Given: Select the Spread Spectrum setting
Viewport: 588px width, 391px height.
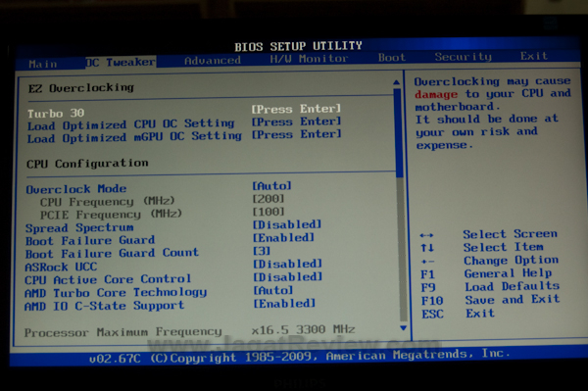Looking at the screenshot, I should (79, 228).
